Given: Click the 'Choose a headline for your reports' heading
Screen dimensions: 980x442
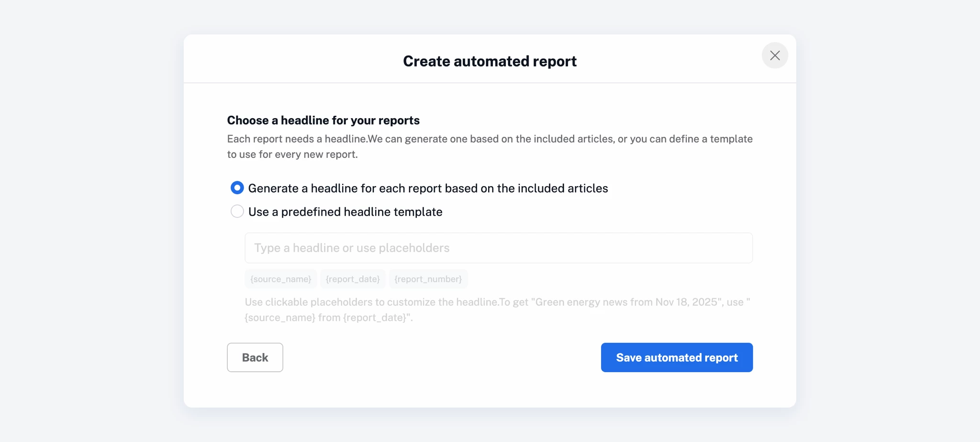Looking at the screenshot, I should point(323,120).
